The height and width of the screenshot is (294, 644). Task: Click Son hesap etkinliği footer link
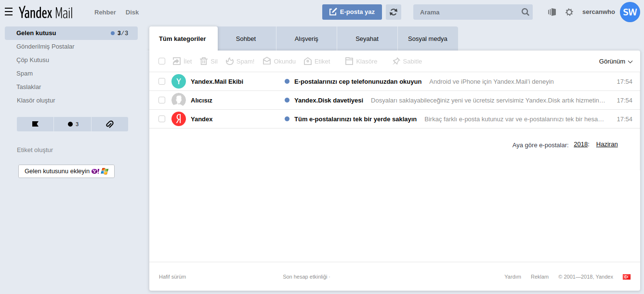coord(305,277)
